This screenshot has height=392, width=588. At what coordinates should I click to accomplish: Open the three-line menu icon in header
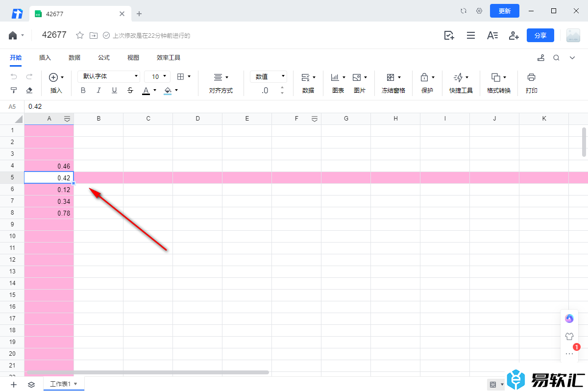[471, 35]
